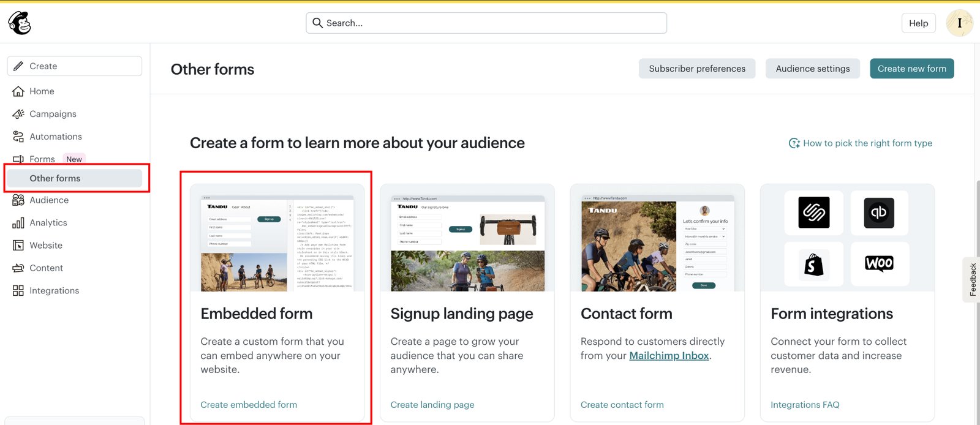Click the Other forms page heading
This screenshot has width=980, height=425.
(213, 69)
